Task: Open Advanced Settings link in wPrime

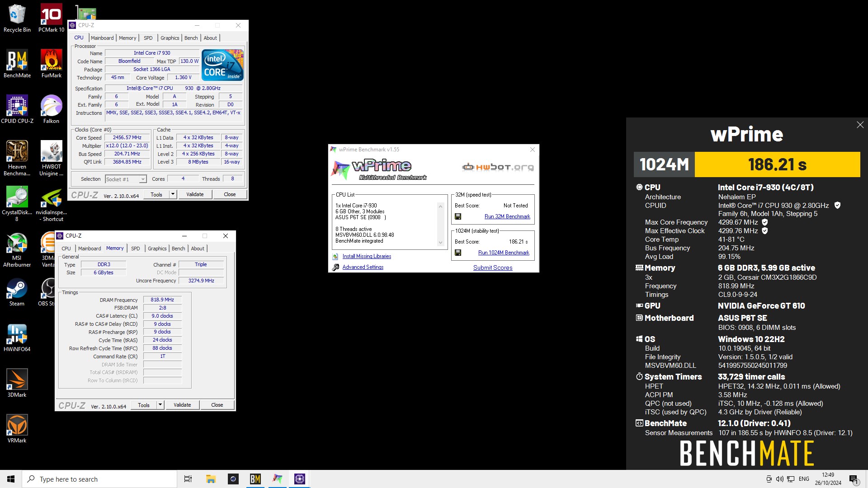Action: tap(363, 267)
